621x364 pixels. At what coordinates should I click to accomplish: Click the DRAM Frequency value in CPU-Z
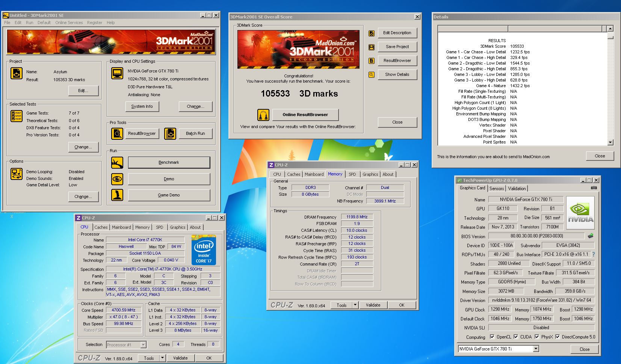[357, 217]
